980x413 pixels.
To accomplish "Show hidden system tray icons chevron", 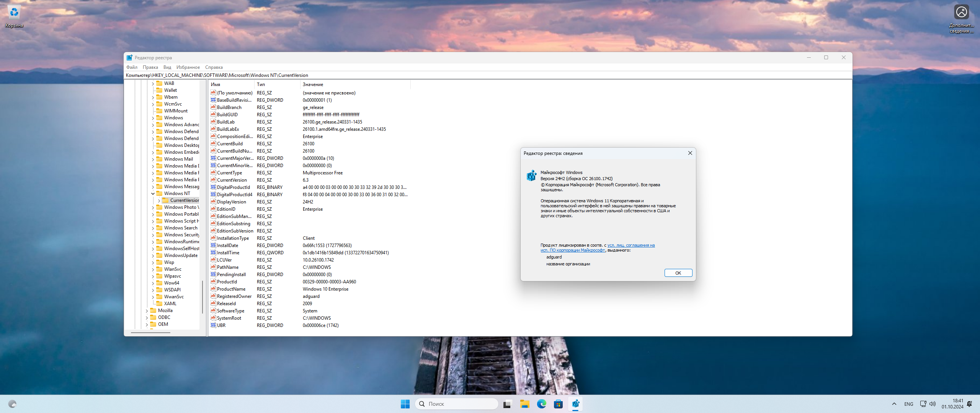I will point(894,404).
